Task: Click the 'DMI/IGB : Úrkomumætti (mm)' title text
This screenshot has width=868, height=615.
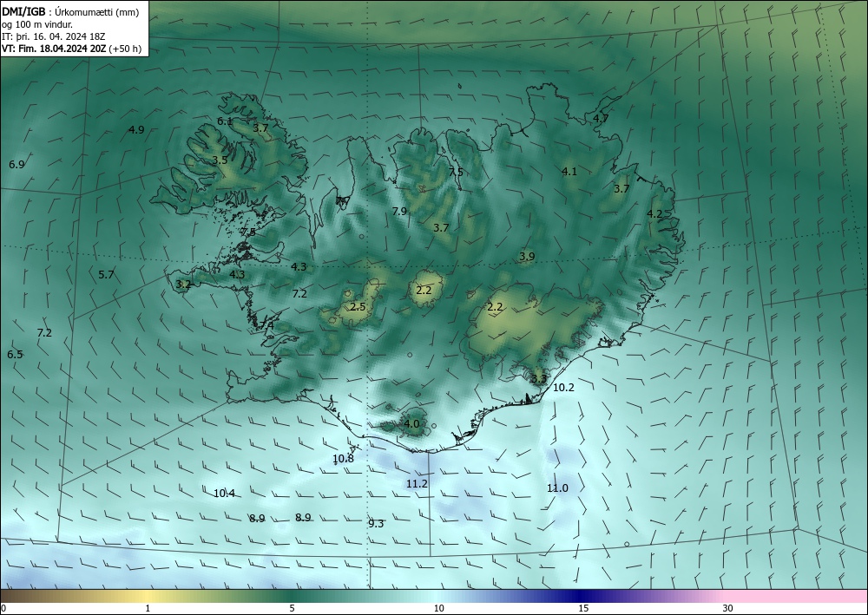Action: (x=70, y=13)
